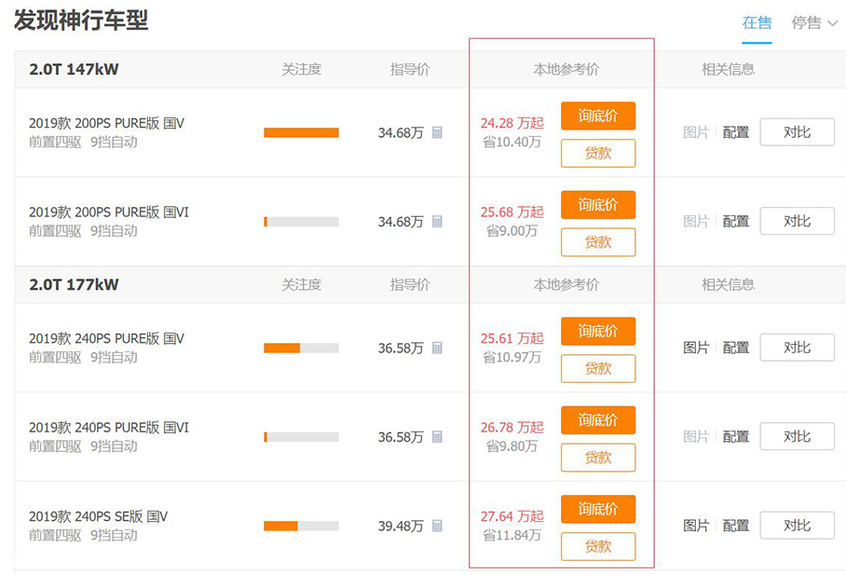Click 询底价 for 200PS PURE 国V
846x575 pixels.
pyautogui.click(x=598, y=116)
